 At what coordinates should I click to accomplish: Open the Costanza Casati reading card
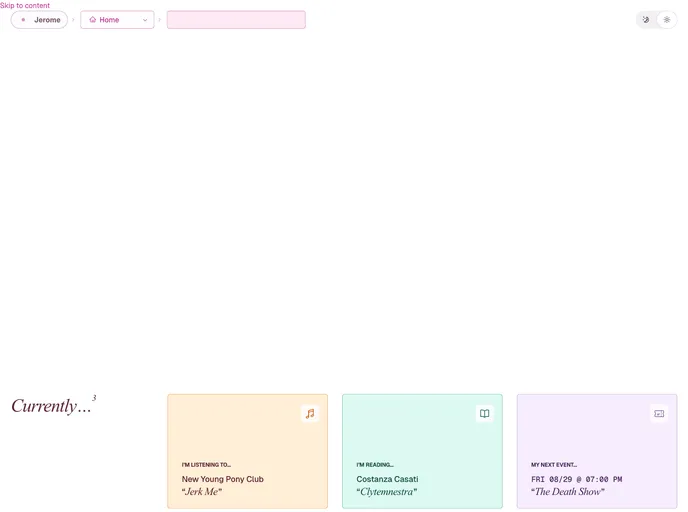(422, 451)
